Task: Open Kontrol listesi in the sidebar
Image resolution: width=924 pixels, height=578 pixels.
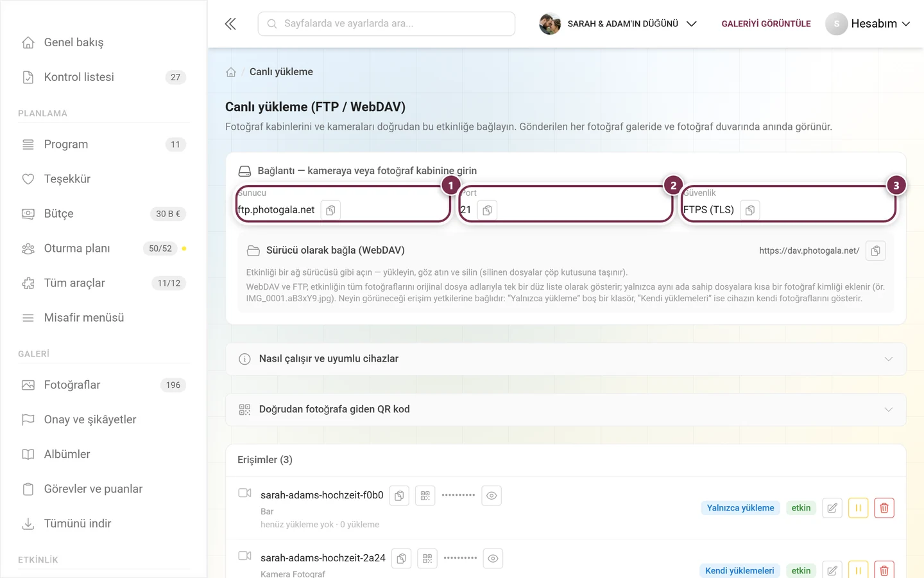Action: pyautogui.click(x=103, y=77)
